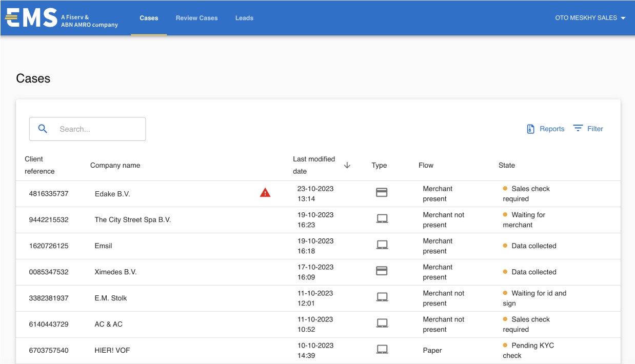635x364 pixels.
Task: Toggle sort direction on Last modified date column
Action: 347,165
